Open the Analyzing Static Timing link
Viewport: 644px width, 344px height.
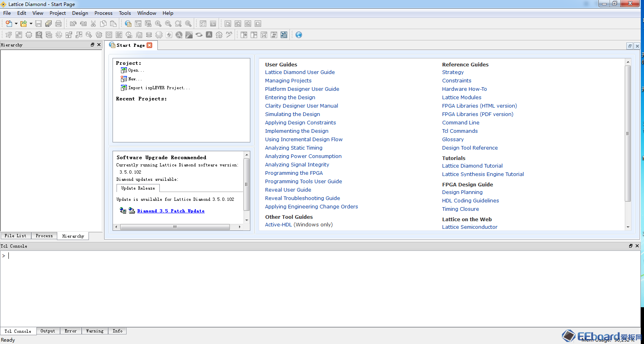294,148
